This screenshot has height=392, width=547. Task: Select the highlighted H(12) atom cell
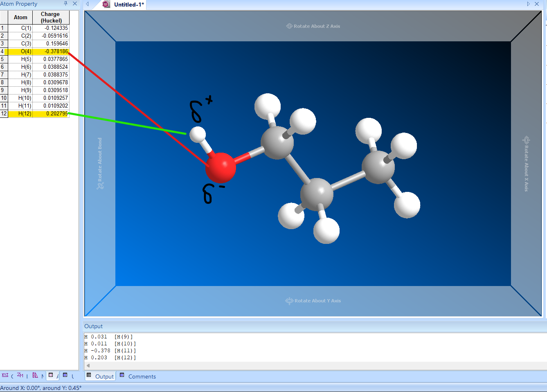point(20,114)
